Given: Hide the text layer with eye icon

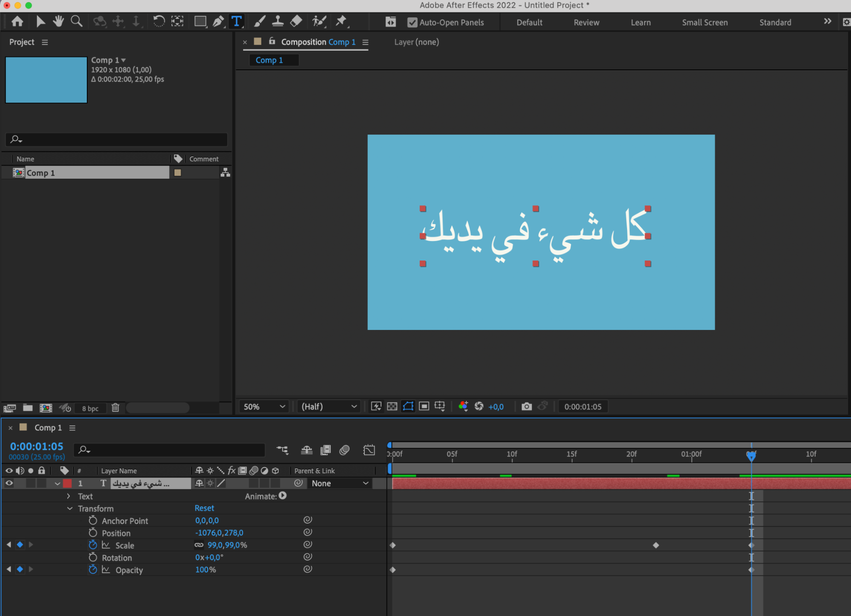Looking at the screenshot, I should click(x=9, y=483).
